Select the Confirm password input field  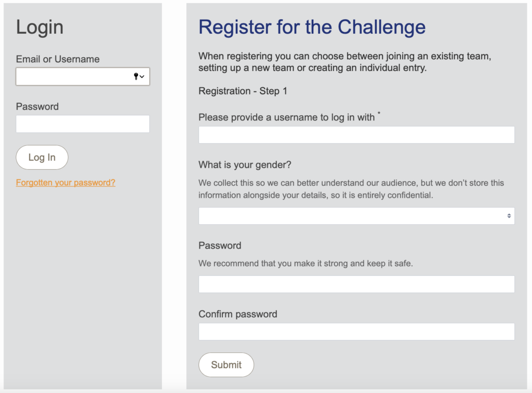point(356,332)
